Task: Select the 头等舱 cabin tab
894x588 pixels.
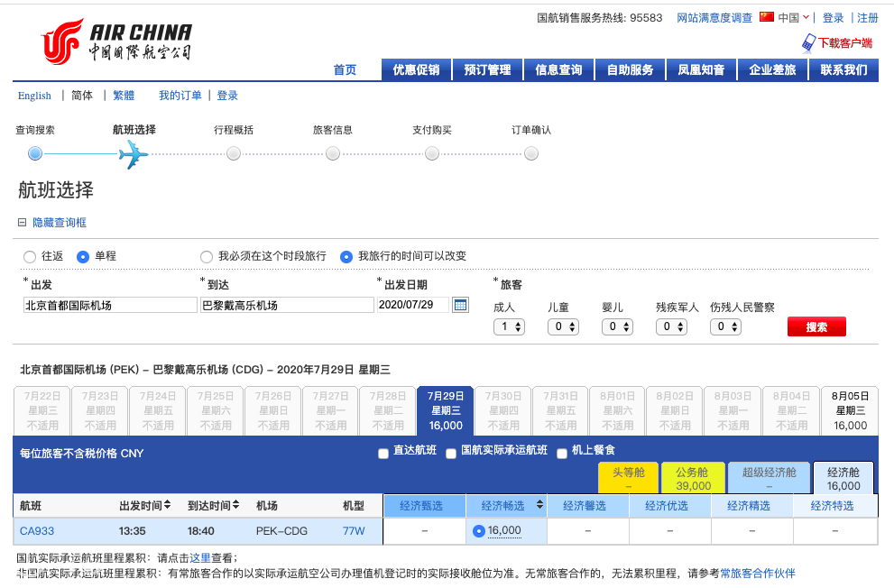Action: coord(628,477)
